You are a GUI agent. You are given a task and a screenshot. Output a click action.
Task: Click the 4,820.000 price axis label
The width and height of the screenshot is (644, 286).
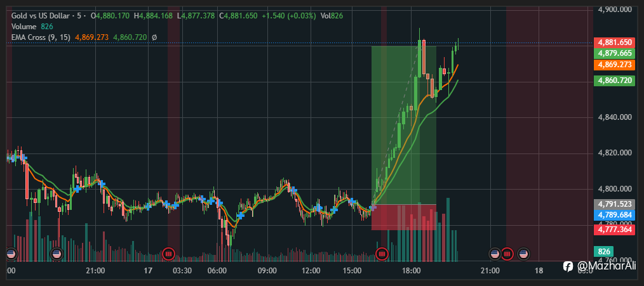tap(614, 153)
